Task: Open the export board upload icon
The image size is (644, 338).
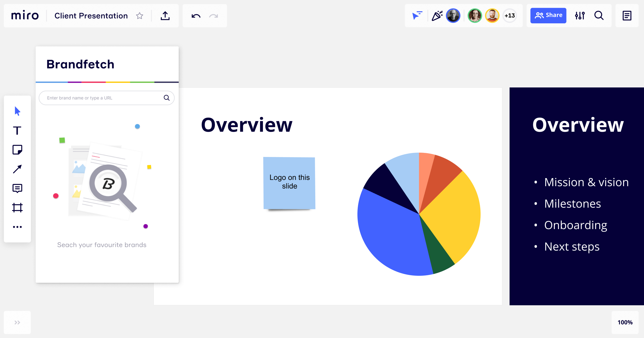Action: click(165, 16)
